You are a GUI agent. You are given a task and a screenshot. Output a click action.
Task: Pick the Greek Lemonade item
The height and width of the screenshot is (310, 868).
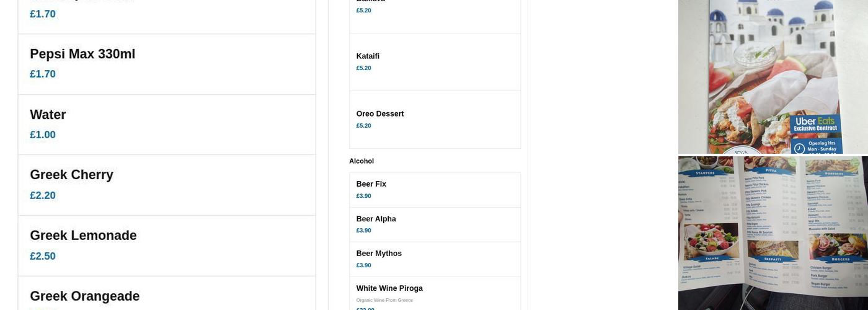(x=83, y=236)
